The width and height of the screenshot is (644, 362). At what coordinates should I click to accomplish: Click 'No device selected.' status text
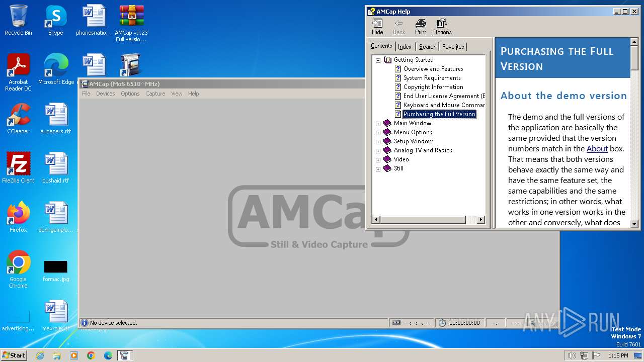[114, 323]
